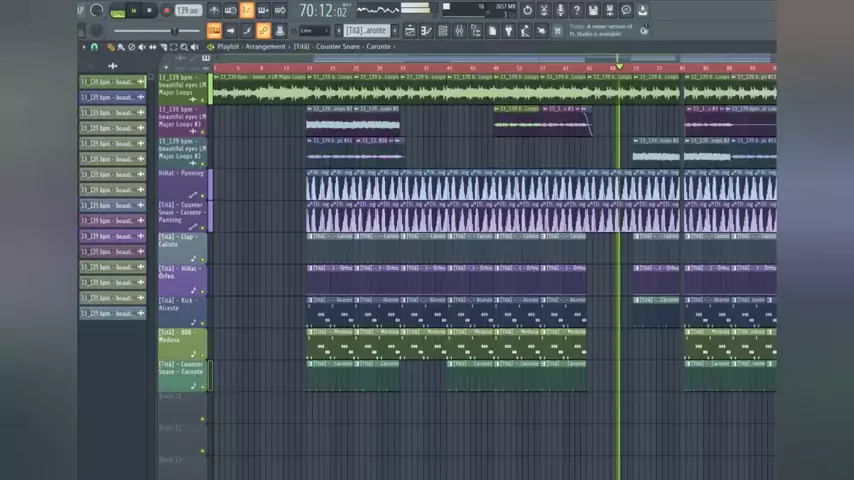Toggle typing keyboard to piano button

click(x=214, y=31)
